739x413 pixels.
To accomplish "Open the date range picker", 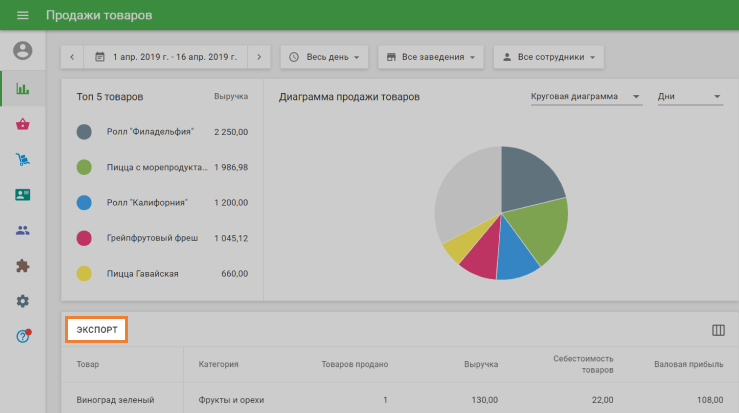I will tap(166, 57).
